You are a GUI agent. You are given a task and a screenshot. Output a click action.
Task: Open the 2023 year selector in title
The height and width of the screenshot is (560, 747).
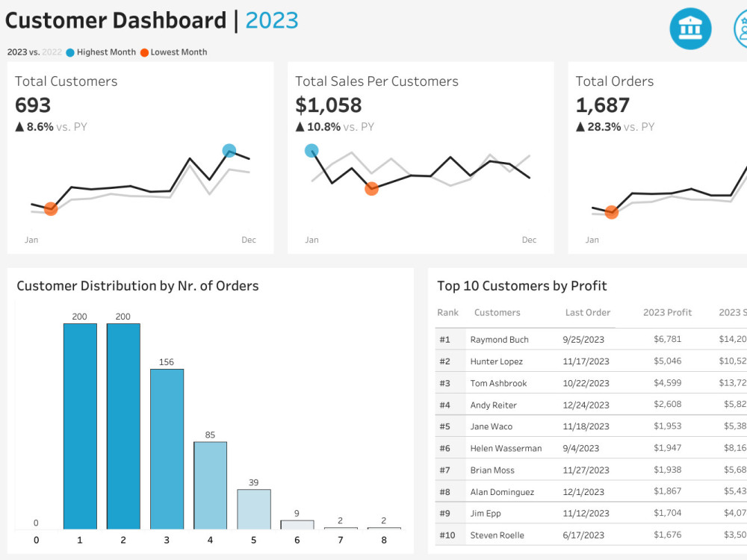click(272, 19)
